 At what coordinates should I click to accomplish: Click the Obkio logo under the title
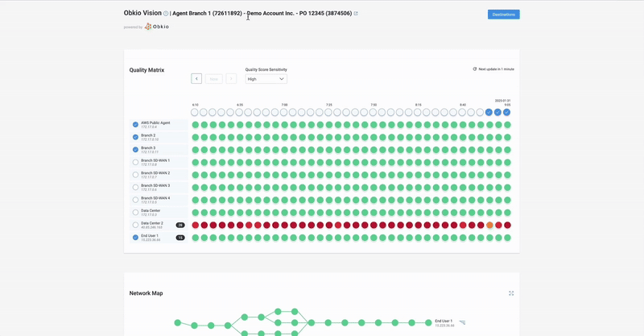[x=156, y=27]
